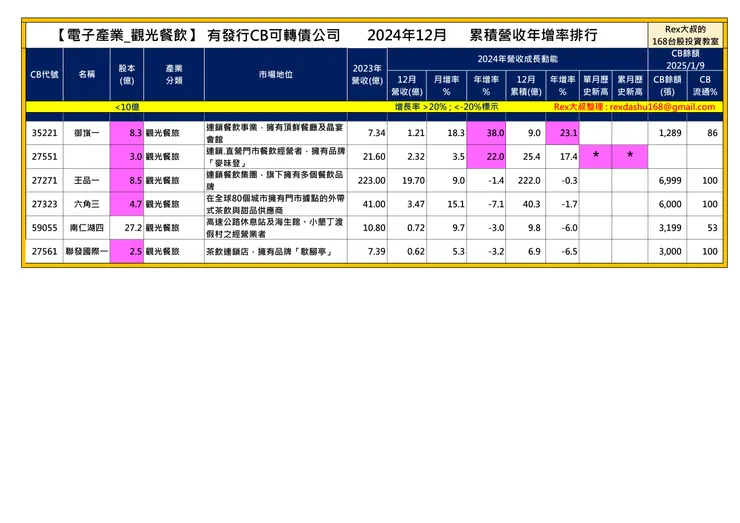Click the 3,199 CB balance cell
740x523 pixels.
667,228
